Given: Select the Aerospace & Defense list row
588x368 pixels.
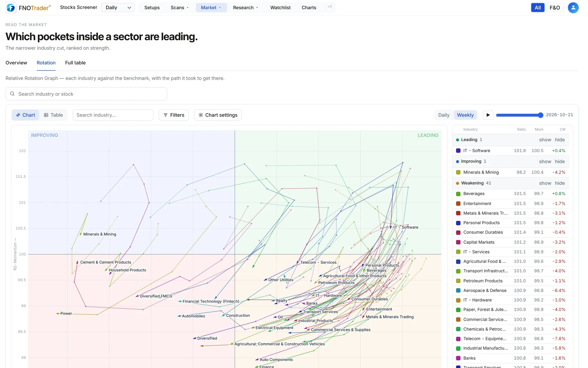Looking at the screenshot, I should click(x=511, y=290).
